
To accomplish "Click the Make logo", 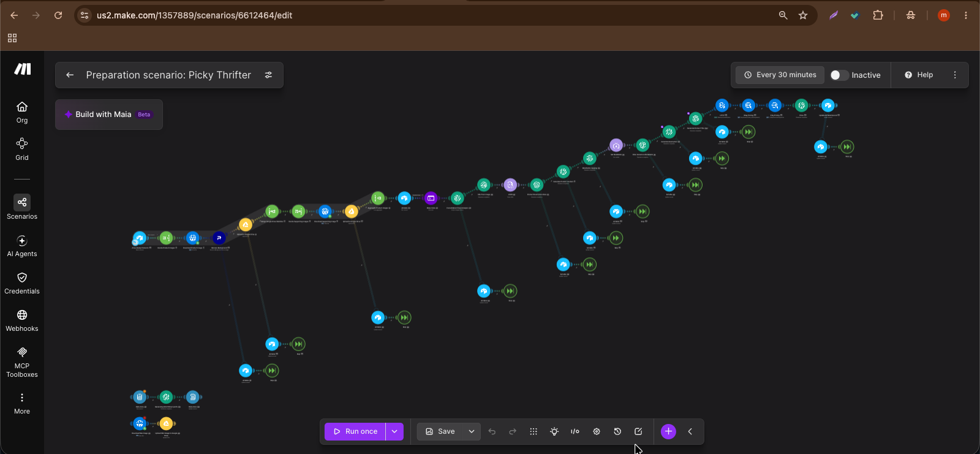I will [23, 69].
